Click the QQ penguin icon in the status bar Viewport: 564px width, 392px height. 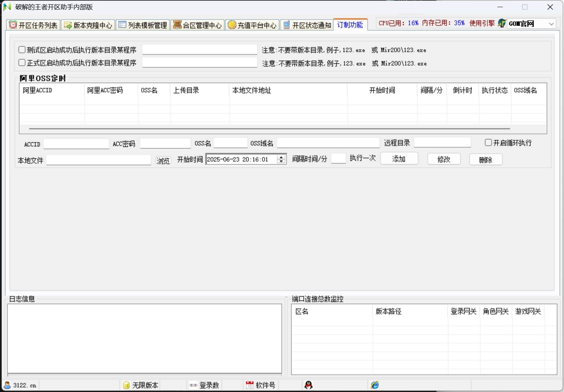click(308, 385)
